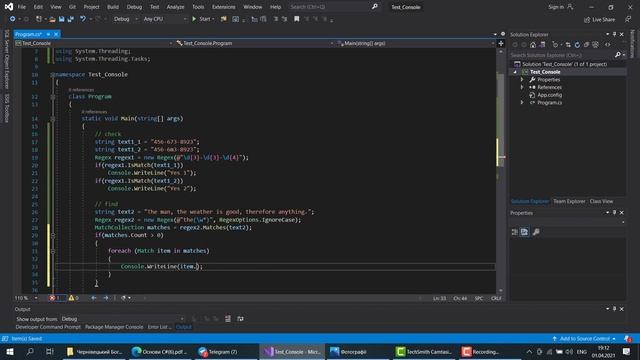Open the Analyze menu
The image size is (640, 360).
click(x=175, y=7)
